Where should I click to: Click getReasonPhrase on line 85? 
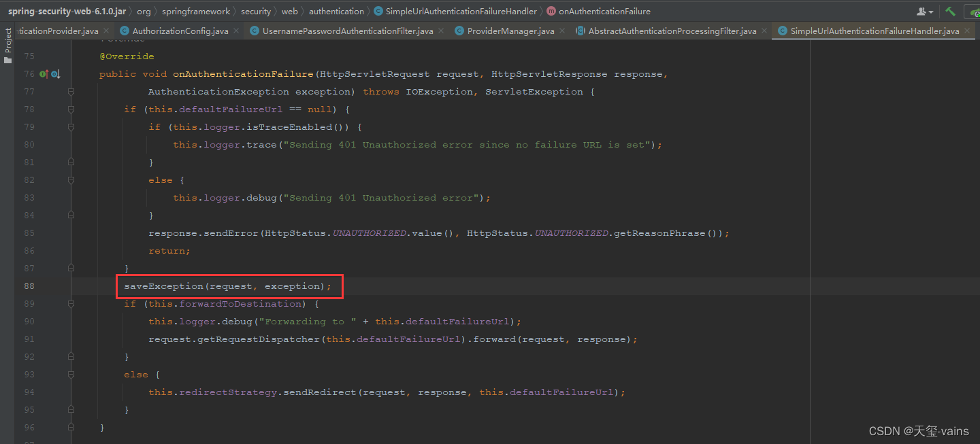click(660, 233)
